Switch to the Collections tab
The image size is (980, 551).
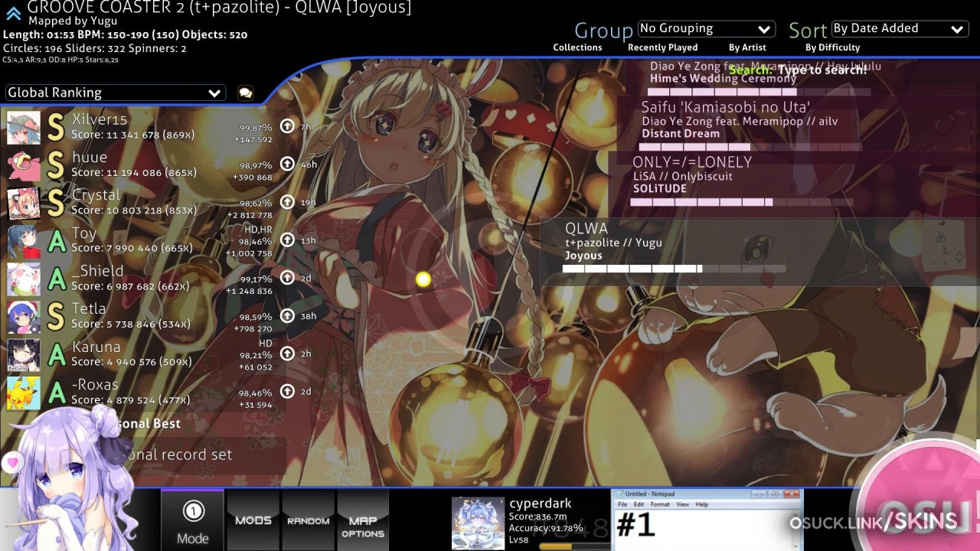[577, 47]
